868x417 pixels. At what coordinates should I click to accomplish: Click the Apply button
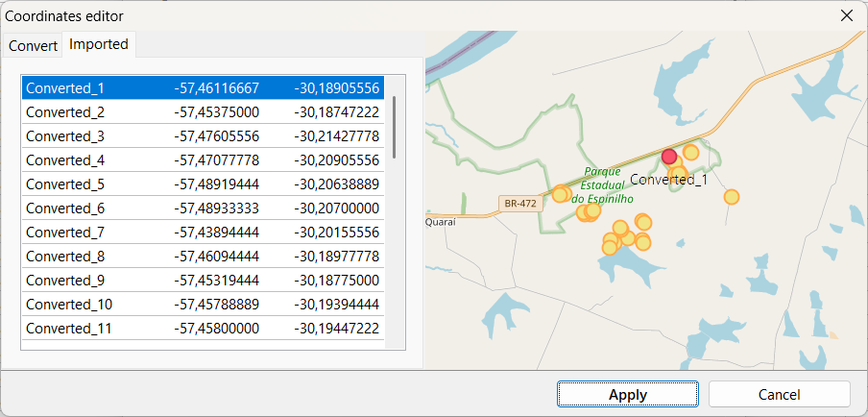(x=628, y=394)
